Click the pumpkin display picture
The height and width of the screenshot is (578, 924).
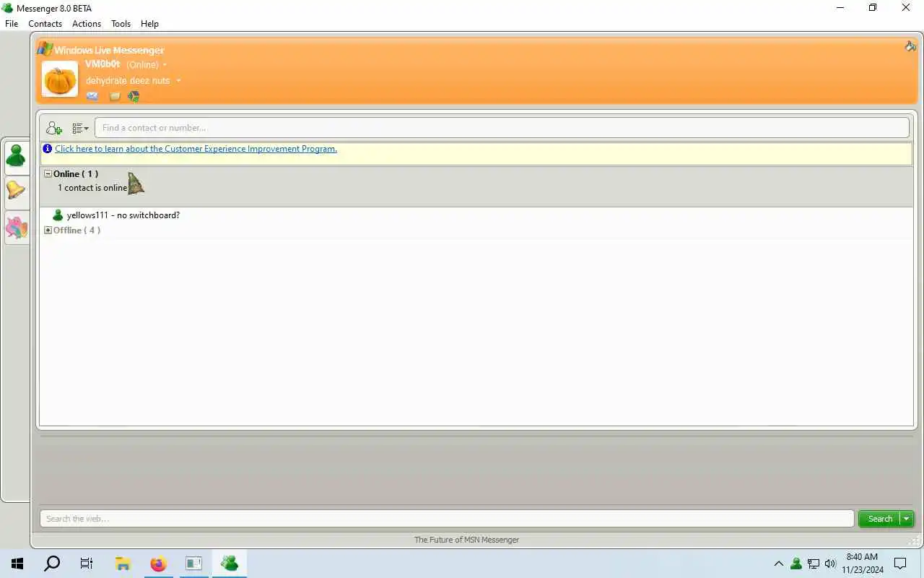coord(60,79)
